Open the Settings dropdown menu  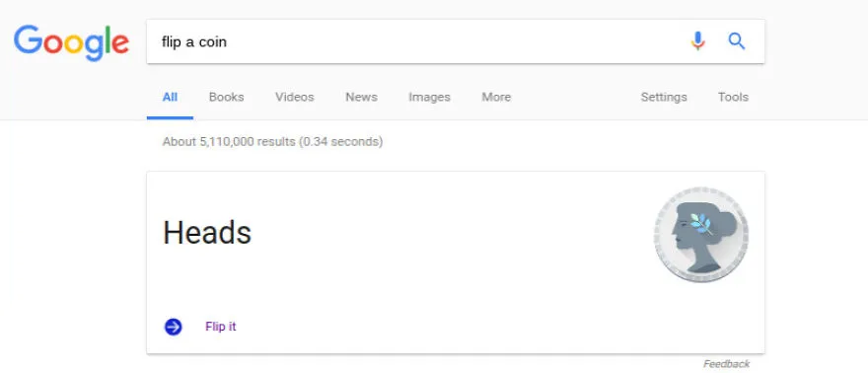[664, 98]
